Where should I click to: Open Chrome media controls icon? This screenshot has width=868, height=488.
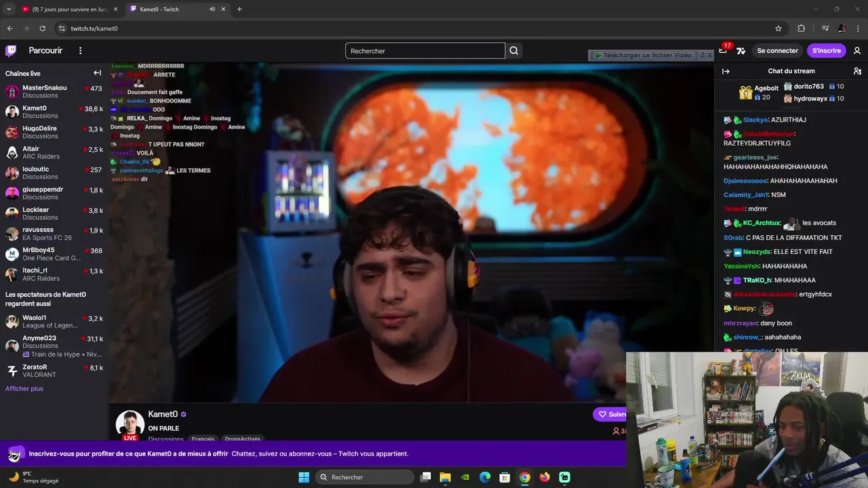825,28
